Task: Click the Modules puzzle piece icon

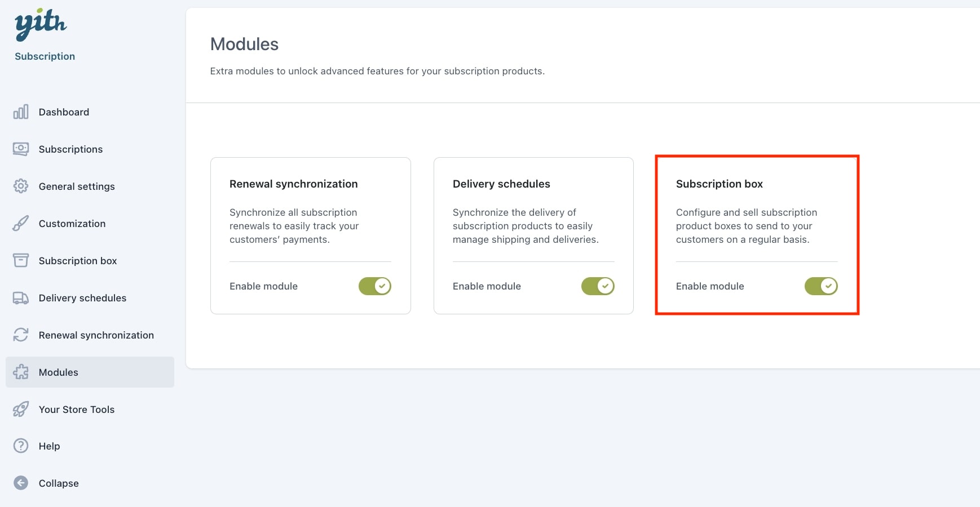Action: [x=21, y=372]
